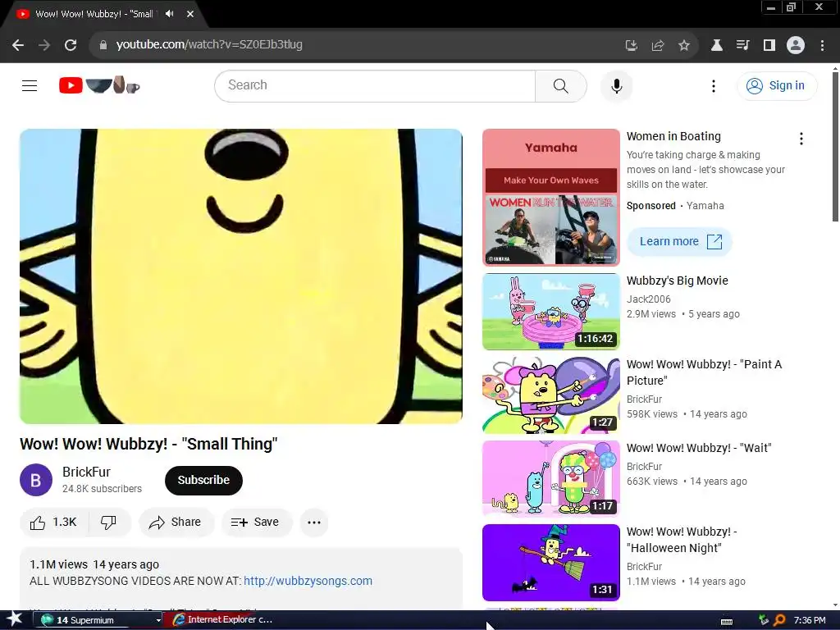Screen dimensions: 840x630
Task: Click the Sign in button
Action: (x=777, y=85)
